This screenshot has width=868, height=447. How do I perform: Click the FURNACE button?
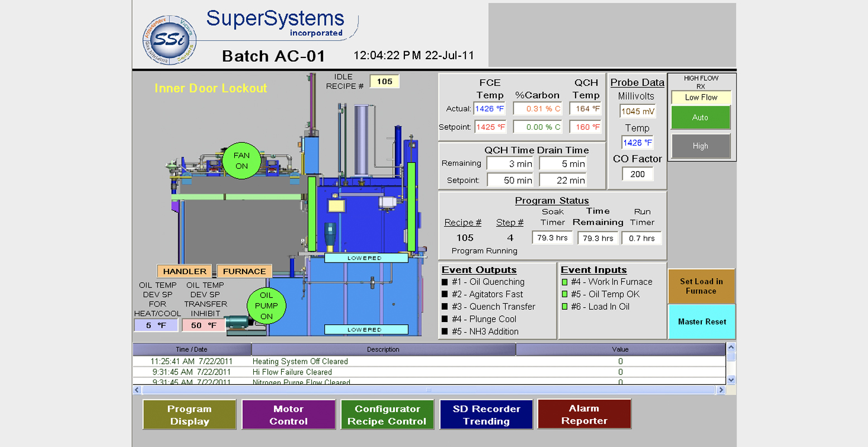244,271
